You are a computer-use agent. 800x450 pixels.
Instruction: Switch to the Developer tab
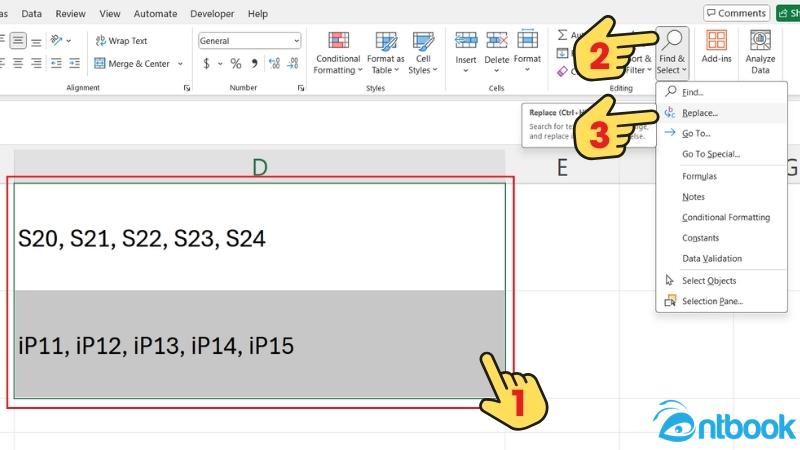(x=212, y=14)
